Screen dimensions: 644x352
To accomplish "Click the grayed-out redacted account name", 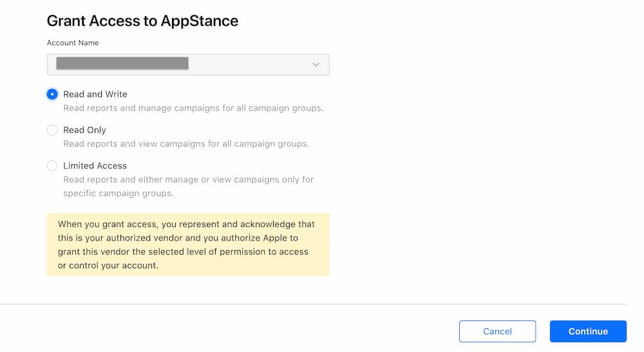I will [122, 63].
